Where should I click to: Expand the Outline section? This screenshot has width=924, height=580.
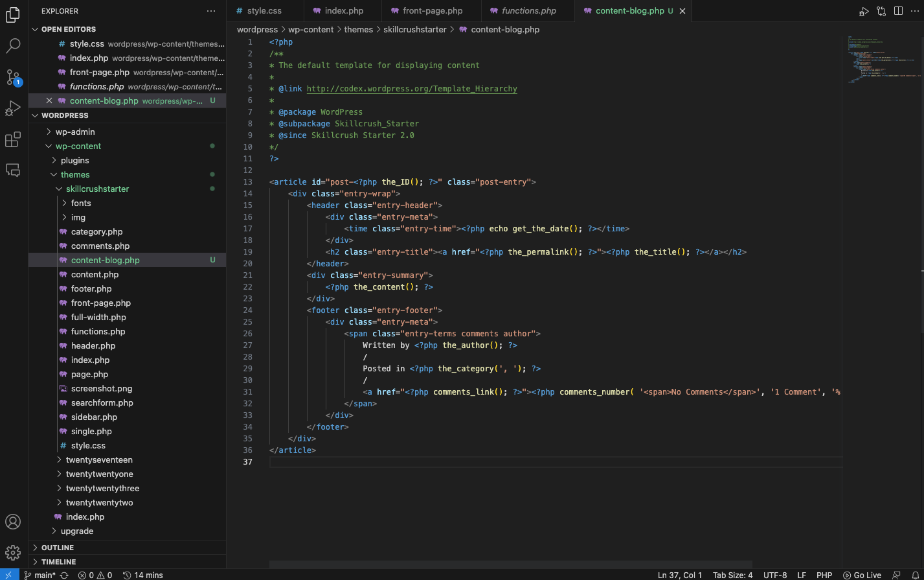click(57, 548)
